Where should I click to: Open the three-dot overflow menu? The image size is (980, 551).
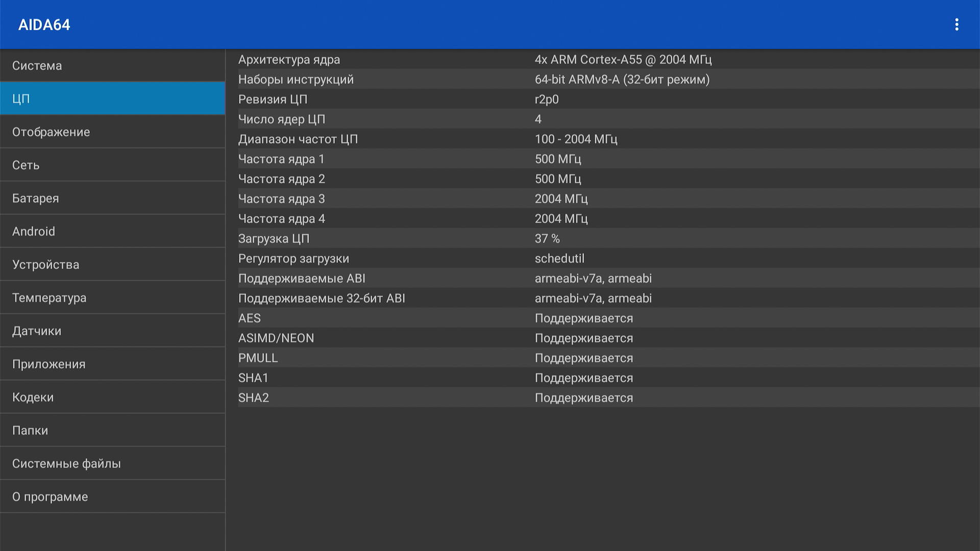click(x=957, y=24)
